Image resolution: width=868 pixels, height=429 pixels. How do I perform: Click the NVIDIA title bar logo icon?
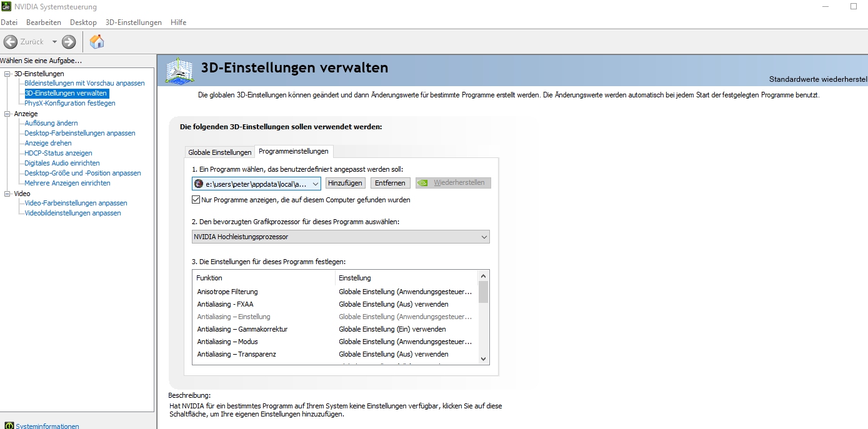(6, 7)
